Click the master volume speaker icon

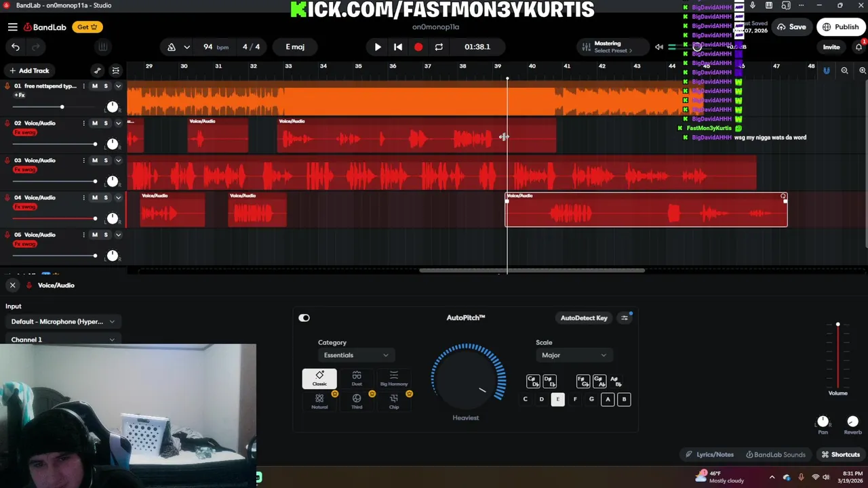coord(658,47)
